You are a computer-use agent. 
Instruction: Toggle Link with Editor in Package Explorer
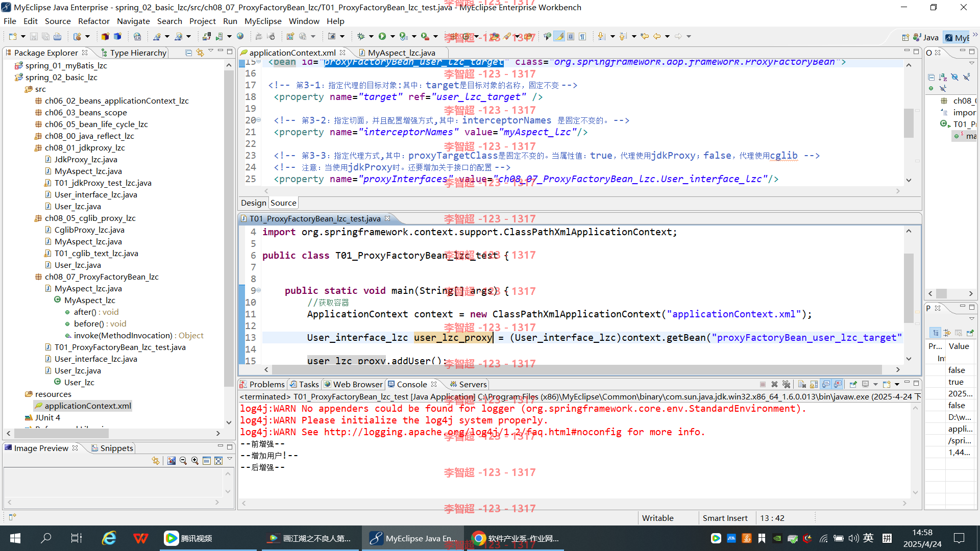200,53
